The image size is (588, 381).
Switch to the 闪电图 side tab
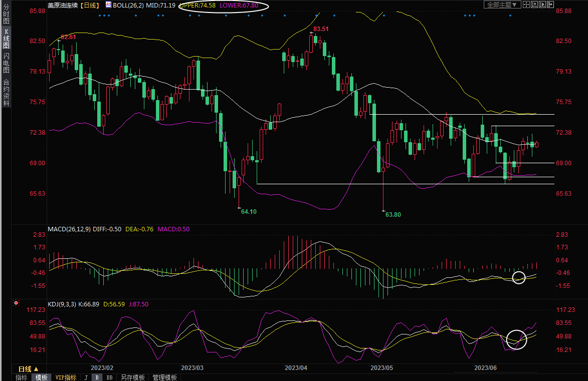6,62
